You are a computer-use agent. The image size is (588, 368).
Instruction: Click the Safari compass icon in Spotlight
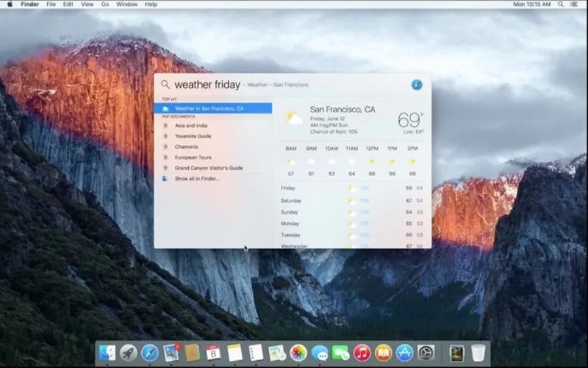point(417,85)
